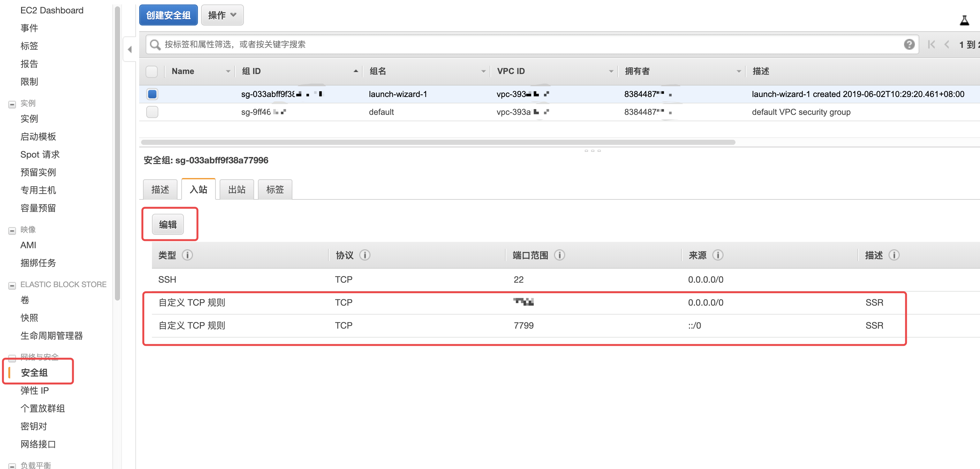Show info for 端口范围 column
This screenshot has width=980, height=469.
tap(559, 255)
